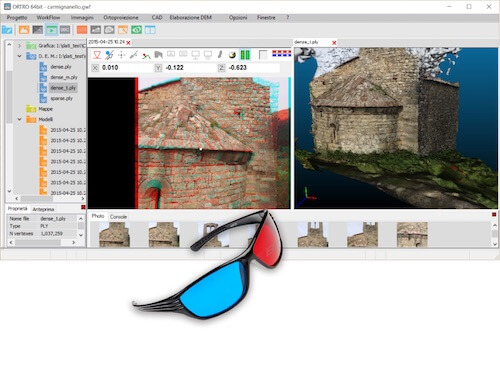The height and width of the screenshot is (374, 500).
Task: Click the N vertexes value 1,037,259
Action: coord(52,234)
